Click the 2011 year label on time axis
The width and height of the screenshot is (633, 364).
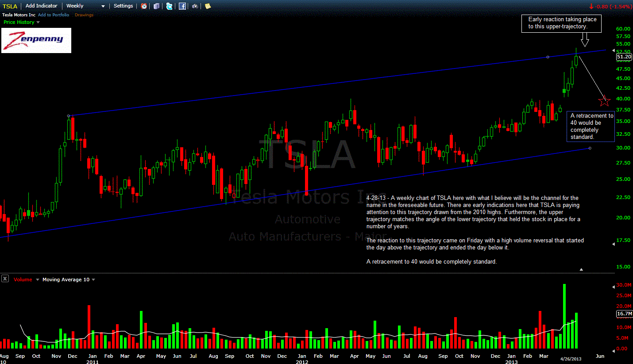tap(93, 362)
